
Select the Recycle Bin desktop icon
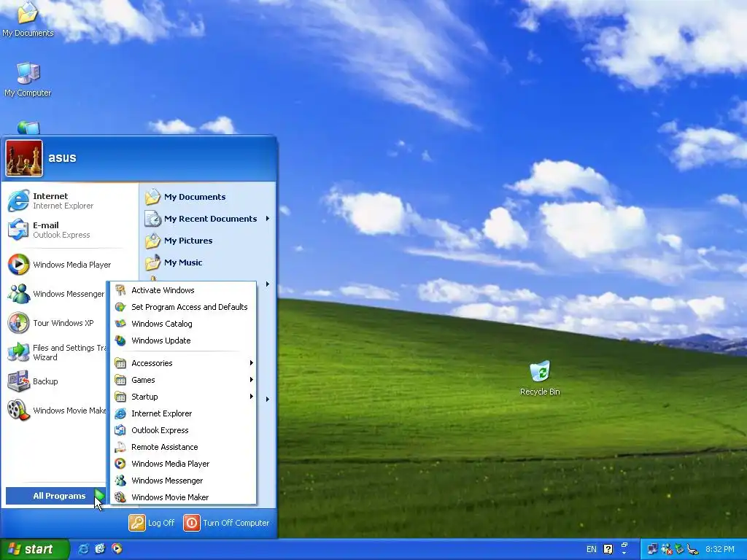tap(540, 378)
